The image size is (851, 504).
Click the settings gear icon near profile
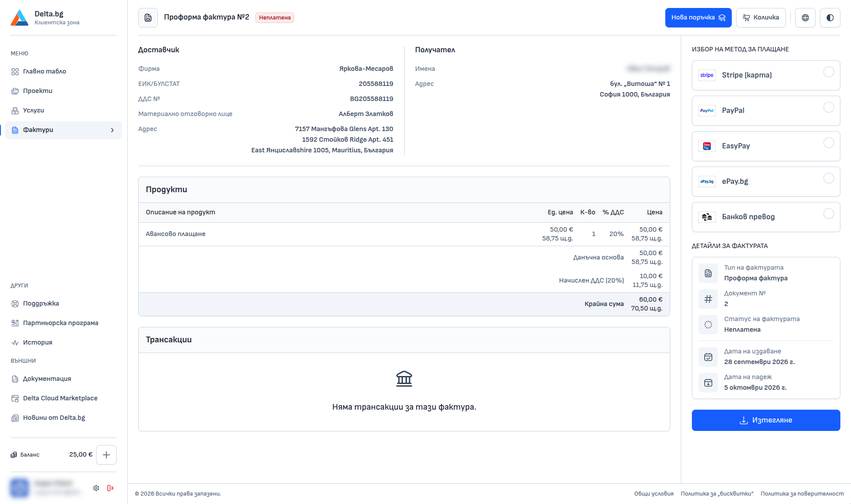click(96, 488)
